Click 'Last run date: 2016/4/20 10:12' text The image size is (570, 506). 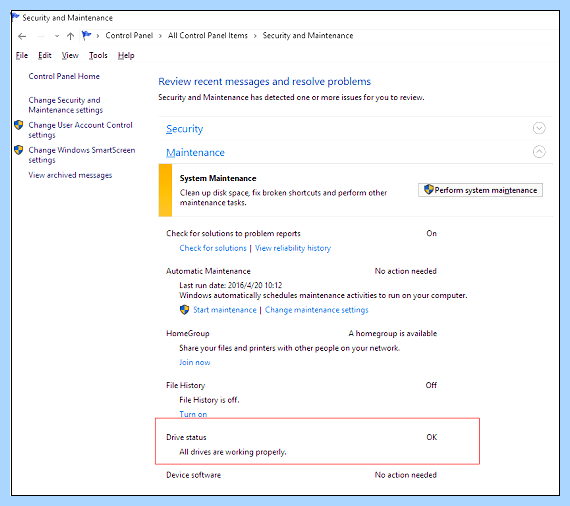230,285
